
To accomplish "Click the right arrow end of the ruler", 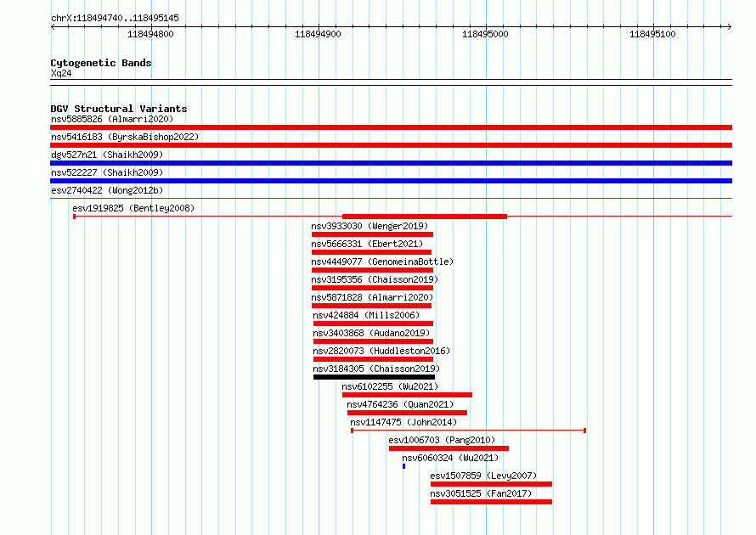I will [730, 27].
